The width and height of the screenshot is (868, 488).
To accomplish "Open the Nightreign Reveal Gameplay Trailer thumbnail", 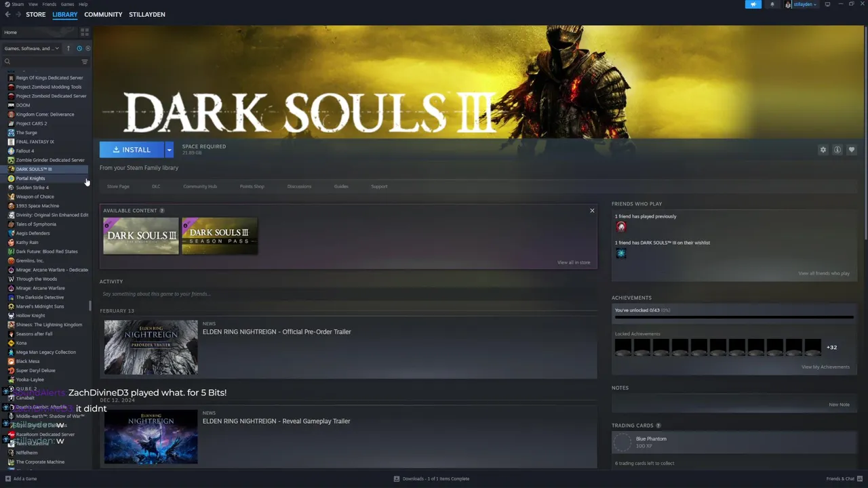I will click(x=151, y=436).
